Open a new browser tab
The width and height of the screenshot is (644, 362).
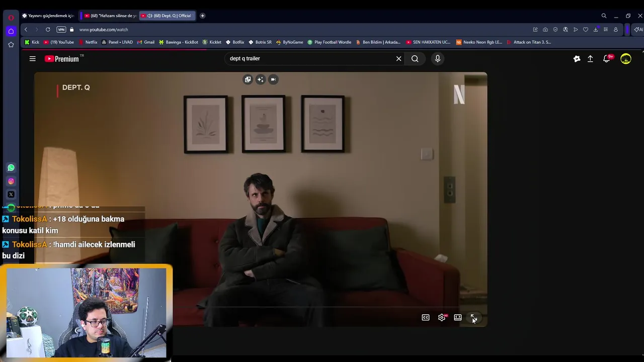tap(202, 16)
